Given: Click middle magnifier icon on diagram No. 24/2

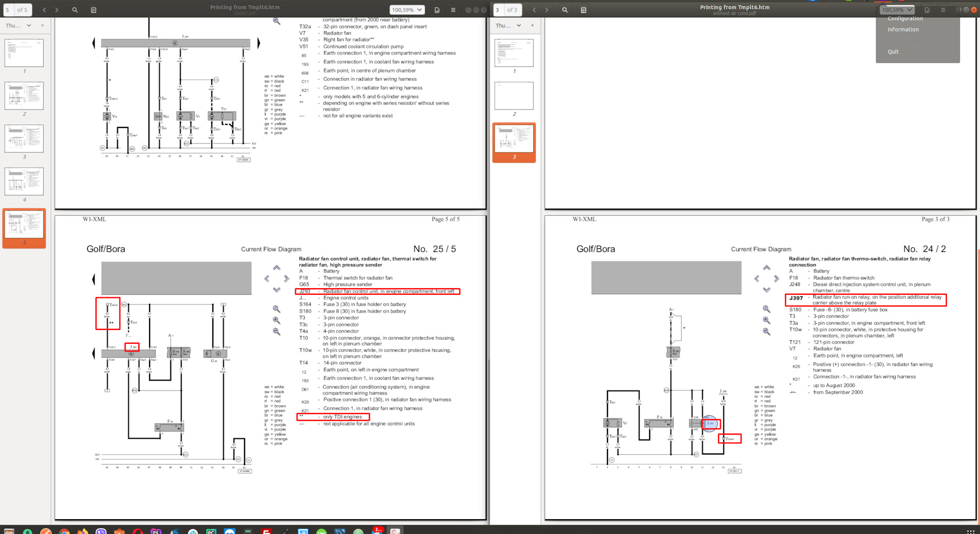Looking at the screenshot, I should point(767,320).
